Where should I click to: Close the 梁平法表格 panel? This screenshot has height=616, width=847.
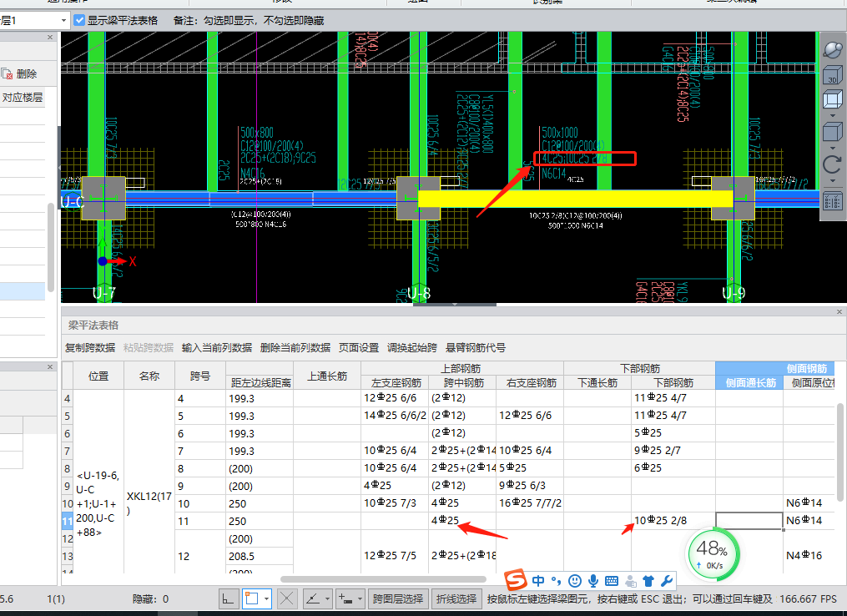[839, 312]
